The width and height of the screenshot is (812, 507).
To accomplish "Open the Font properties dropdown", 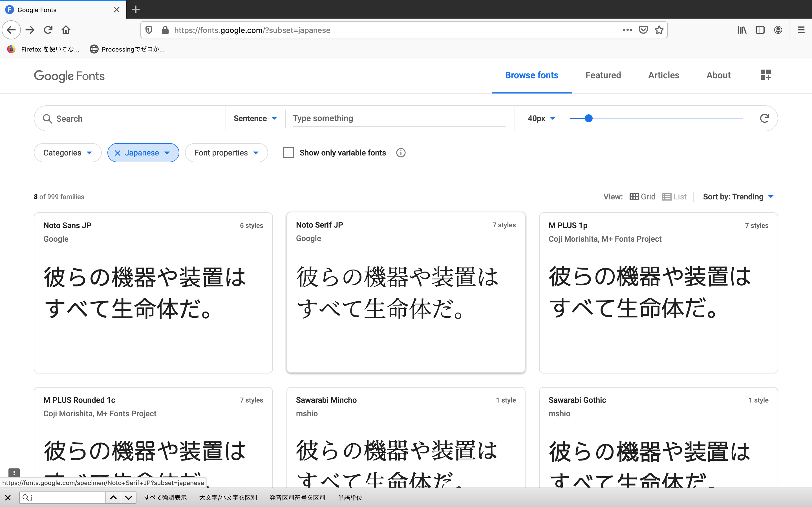I will [x=226, y=153].
